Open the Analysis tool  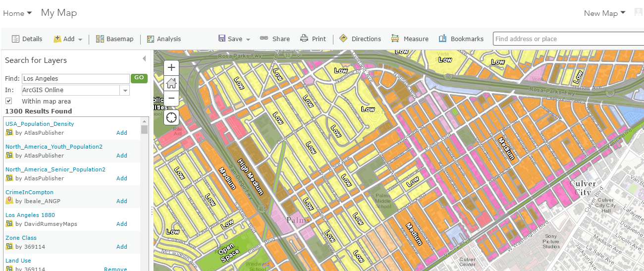164,39
